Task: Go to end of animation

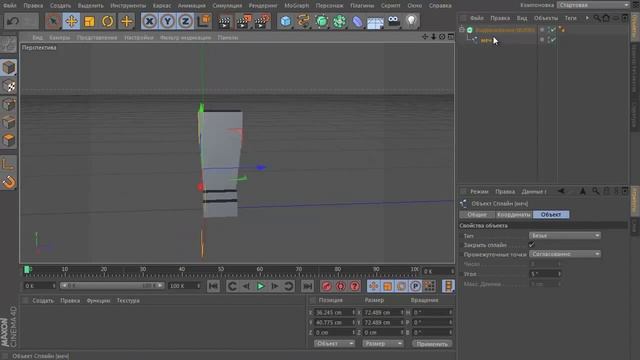Action: (307, 286)
